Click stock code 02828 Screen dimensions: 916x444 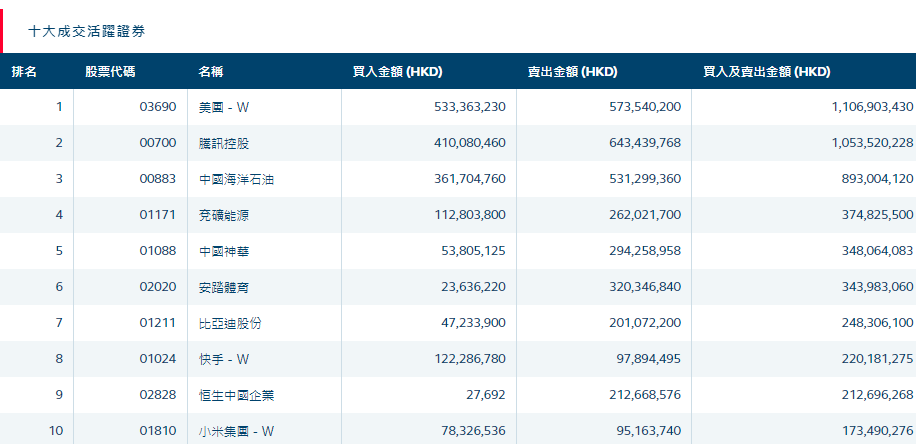pyautogui.click(x=158, y=395)
